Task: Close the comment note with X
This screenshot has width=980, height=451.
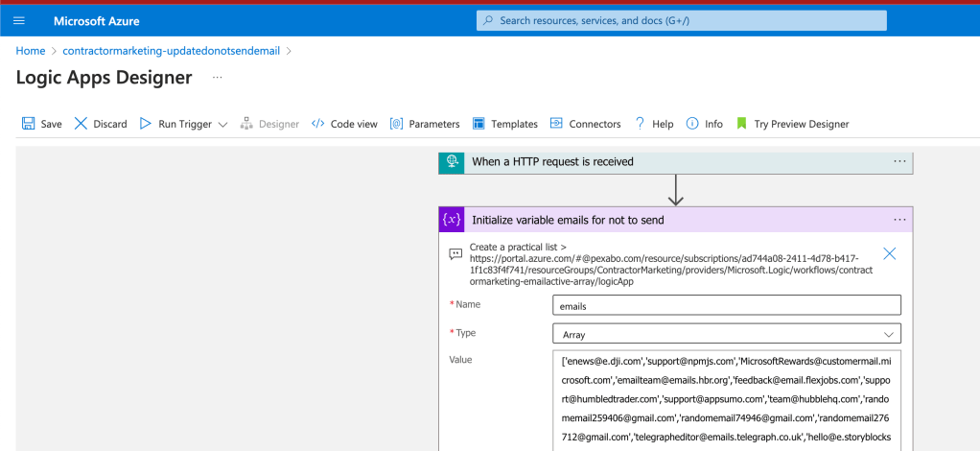Action: coord(889,253)
